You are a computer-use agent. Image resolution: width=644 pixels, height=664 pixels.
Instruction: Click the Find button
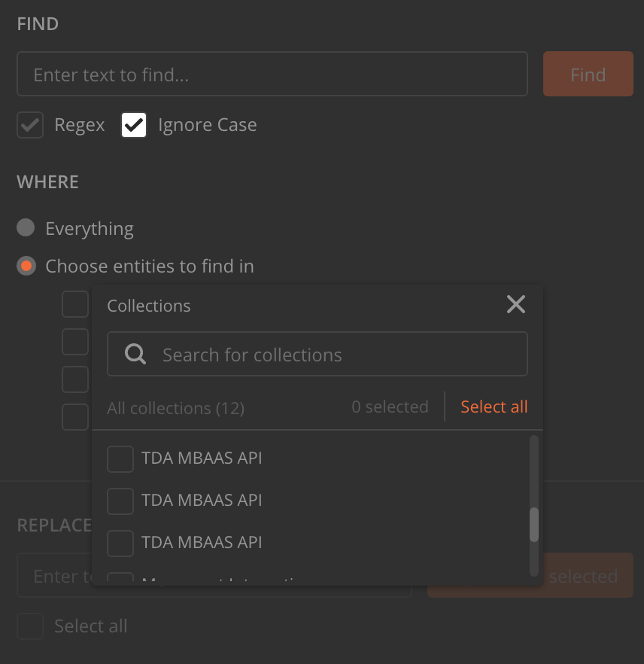point(588,74)
